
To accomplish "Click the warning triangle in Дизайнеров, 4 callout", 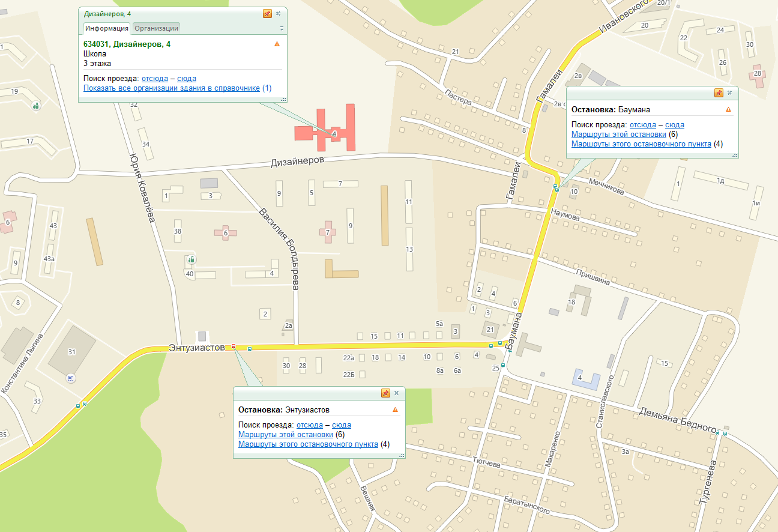I will pyautogui.click(x=277, y=44).
